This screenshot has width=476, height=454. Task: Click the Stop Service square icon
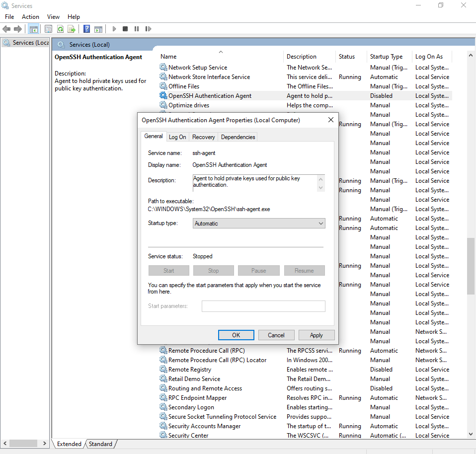point(125,29)
